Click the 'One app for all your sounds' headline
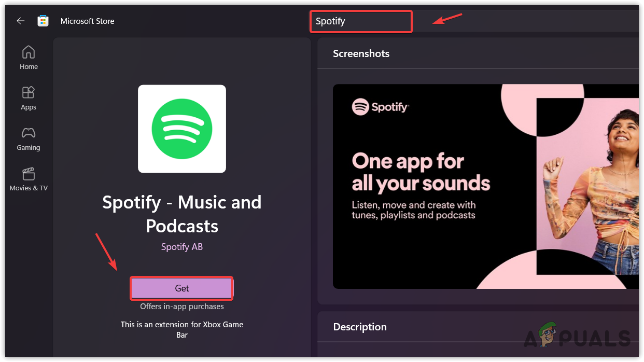 pyautogui.click(x=421, y=172)
